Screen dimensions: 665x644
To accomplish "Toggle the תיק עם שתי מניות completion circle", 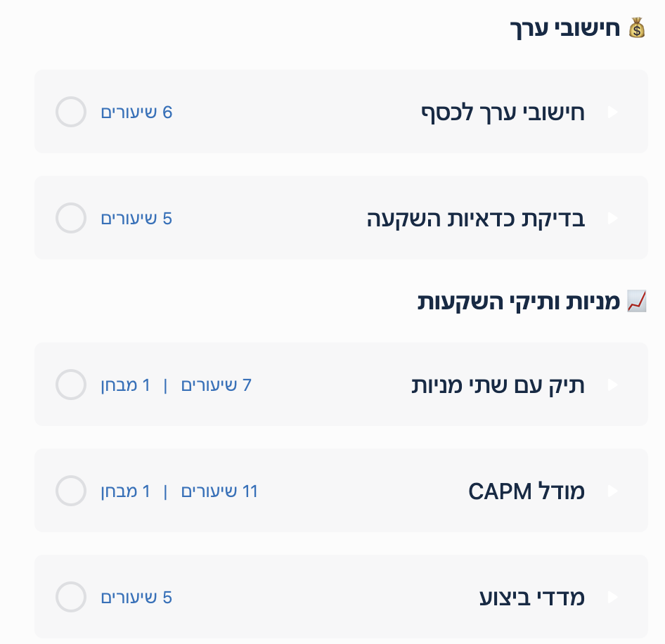I will coord(71,385).
